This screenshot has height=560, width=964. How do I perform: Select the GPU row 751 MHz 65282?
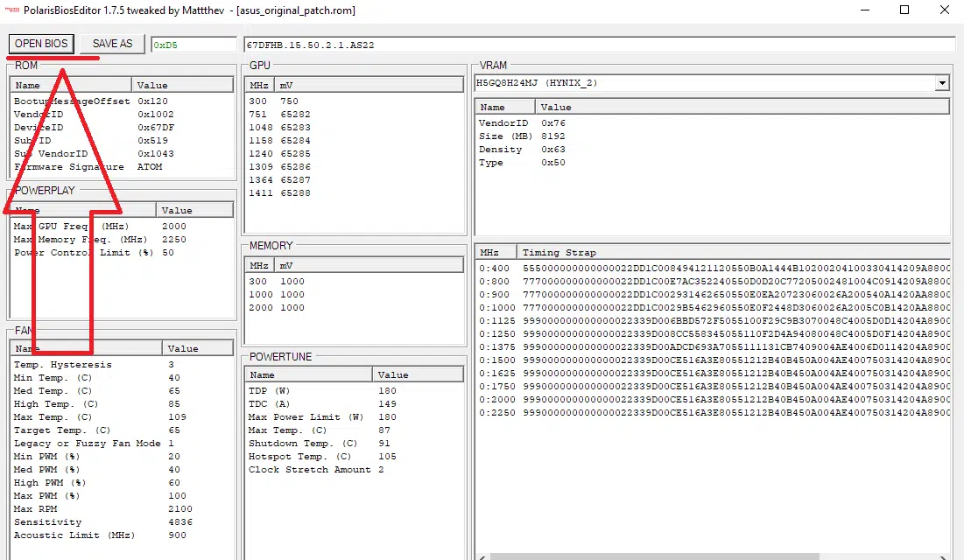[354, 115]
